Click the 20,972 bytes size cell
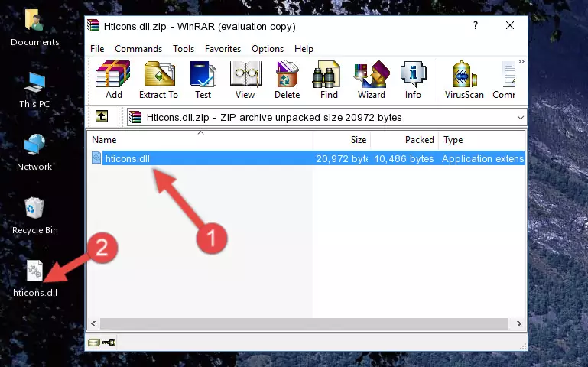Viewport: 588px width, 367px height. (x=342, y=158)
